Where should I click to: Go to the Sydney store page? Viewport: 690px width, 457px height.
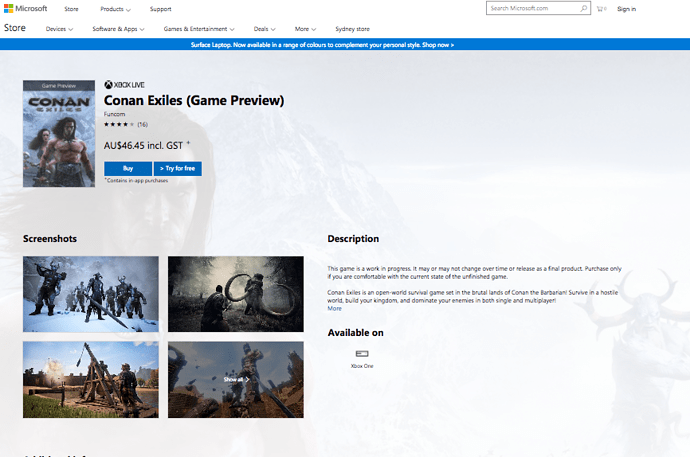pyautogui.click(x=352, y=29)
